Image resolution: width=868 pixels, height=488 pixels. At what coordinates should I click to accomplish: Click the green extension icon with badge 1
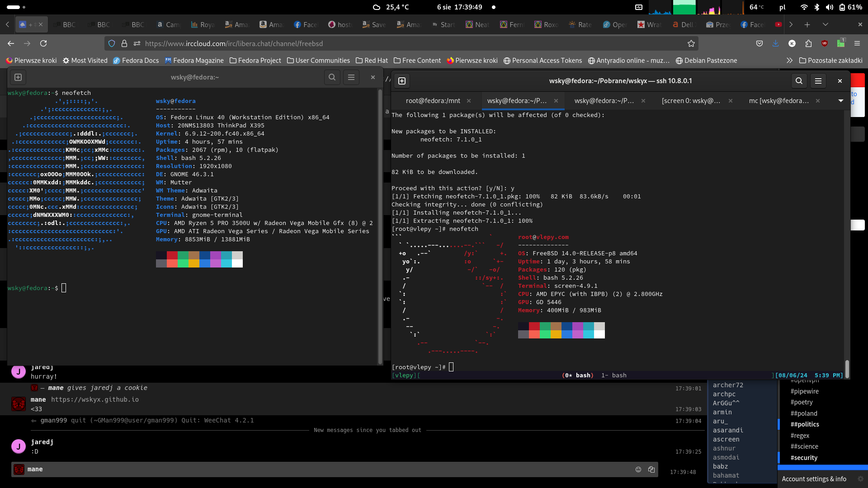[841, 43]
